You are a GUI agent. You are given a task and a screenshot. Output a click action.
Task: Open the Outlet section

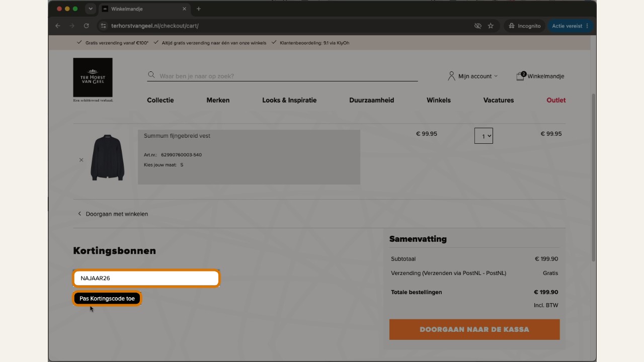point(556,100)
